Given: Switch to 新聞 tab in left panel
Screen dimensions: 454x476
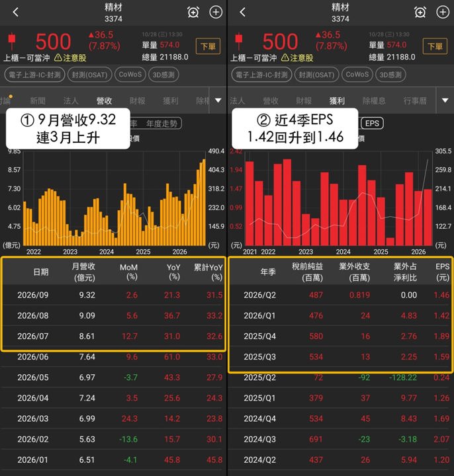Looking at the screenshot, I should [x=38, y=100].
